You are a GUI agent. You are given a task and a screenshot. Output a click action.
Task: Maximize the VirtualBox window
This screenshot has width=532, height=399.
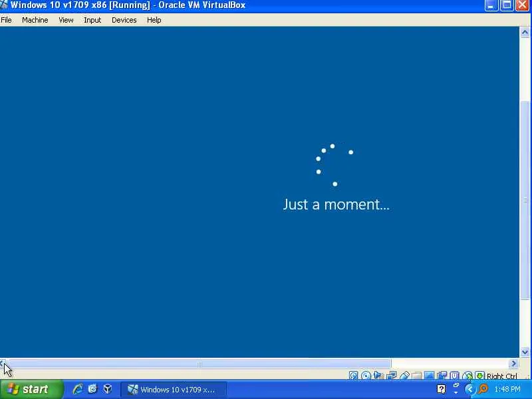click(507, 5)
